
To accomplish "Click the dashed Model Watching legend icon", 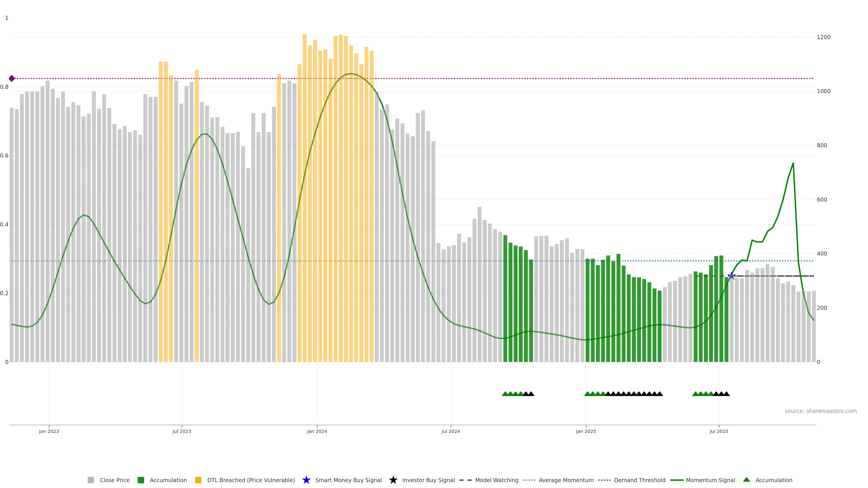I will [x=465, y=480].
